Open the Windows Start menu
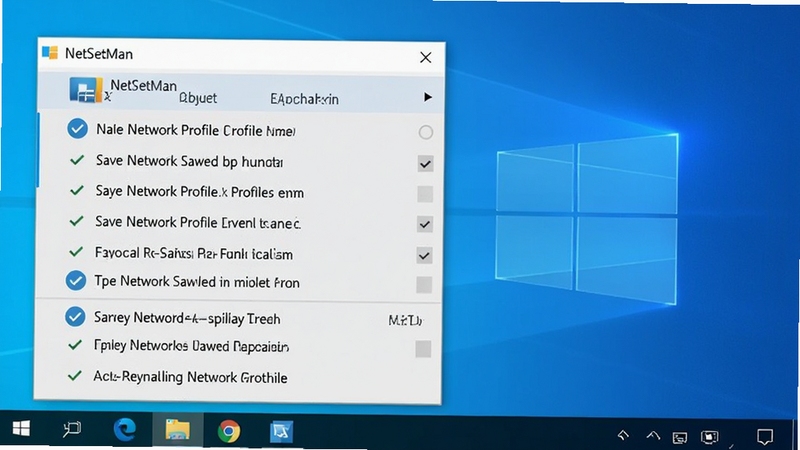This screenshot has height=450, width=800. tap(21, 429)
